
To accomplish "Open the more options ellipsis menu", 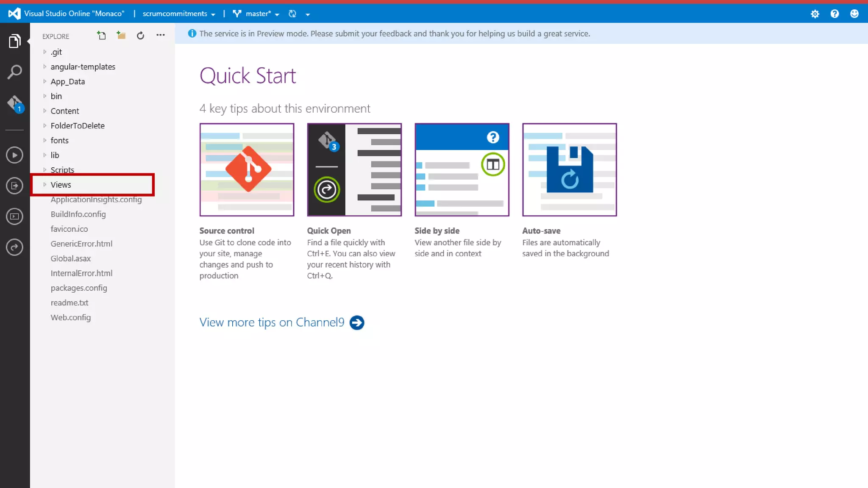I will [160, 35].
